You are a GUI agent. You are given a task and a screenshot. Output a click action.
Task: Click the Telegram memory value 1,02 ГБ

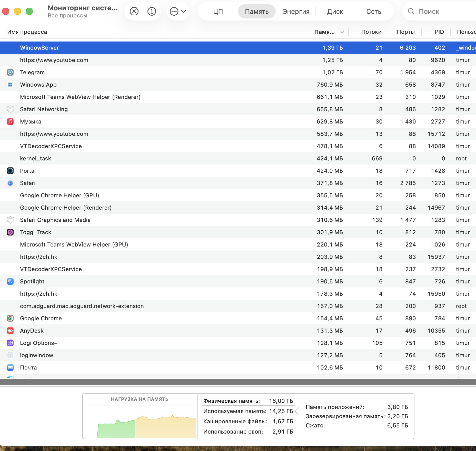click(x=332, y=72)
